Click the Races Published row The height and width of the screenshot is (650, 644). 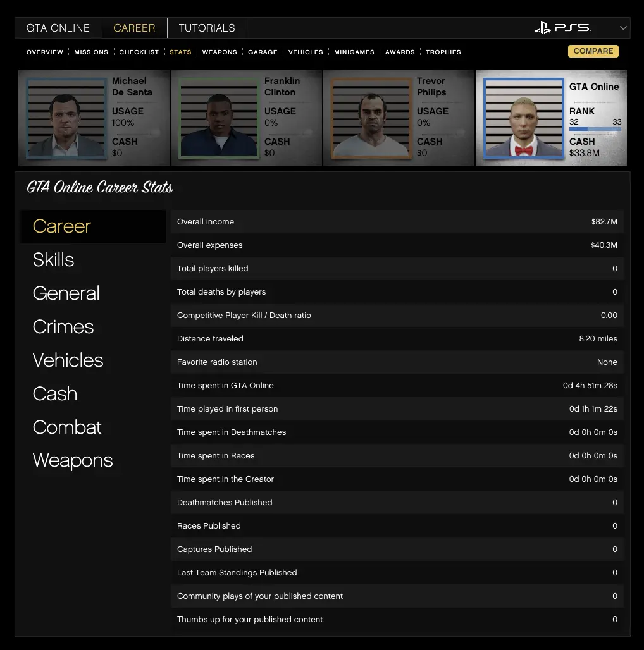point(397,526)
